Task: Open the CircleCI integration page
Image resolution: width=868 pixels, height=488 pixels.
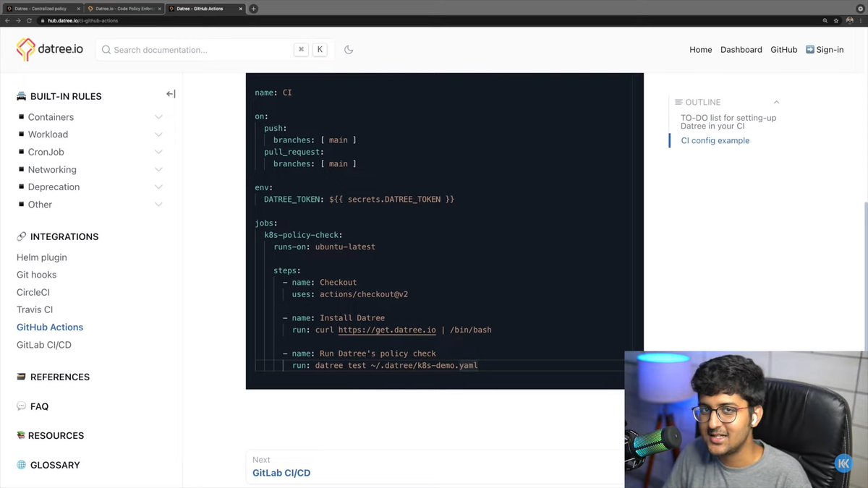Action: pyautogui.click(x=33, y=292)
